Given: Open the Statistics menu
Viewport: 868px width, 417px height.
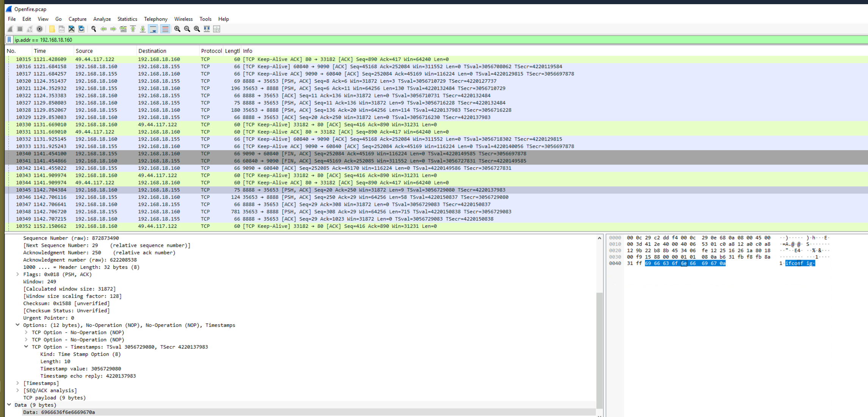Looking at the screenshot, I should (127, 19).
